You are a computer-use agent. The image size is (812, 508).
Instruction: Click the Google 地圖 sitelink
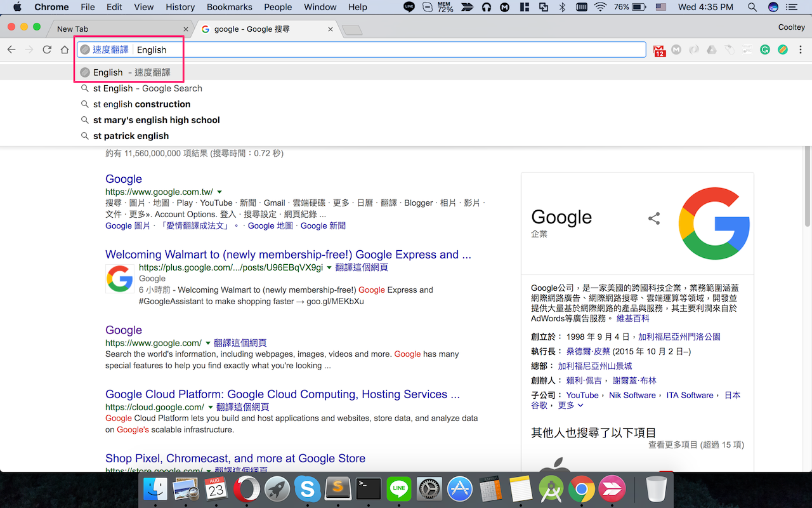click(x=270, y=225)
